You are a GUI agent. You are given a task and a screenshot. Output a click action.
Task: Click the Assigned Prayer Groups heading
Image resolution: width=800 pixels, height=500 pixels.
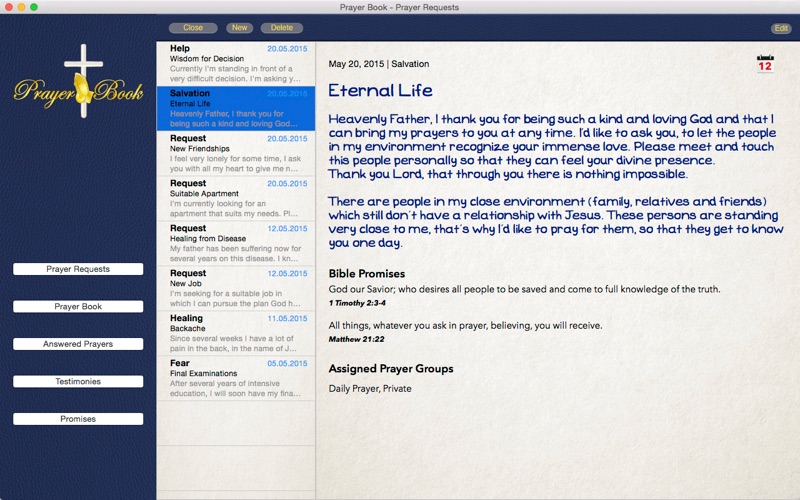391,368
